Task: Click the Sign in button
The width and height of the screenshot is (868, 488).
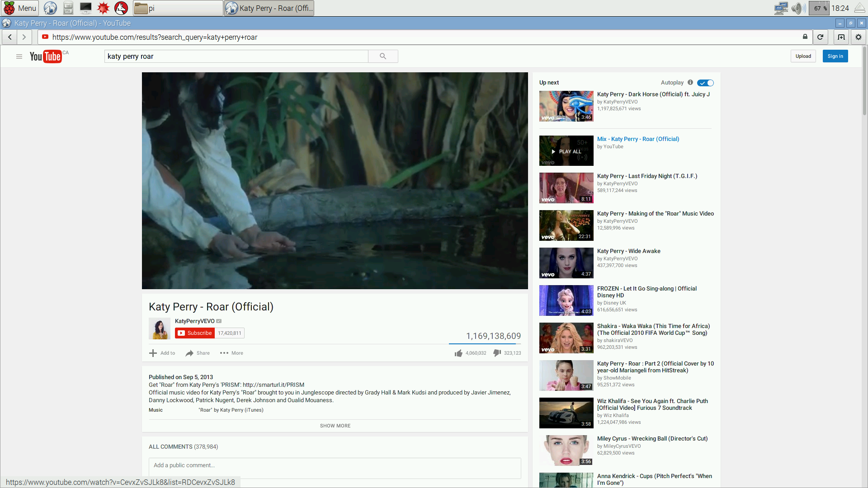Action: (x=835, y=56)
